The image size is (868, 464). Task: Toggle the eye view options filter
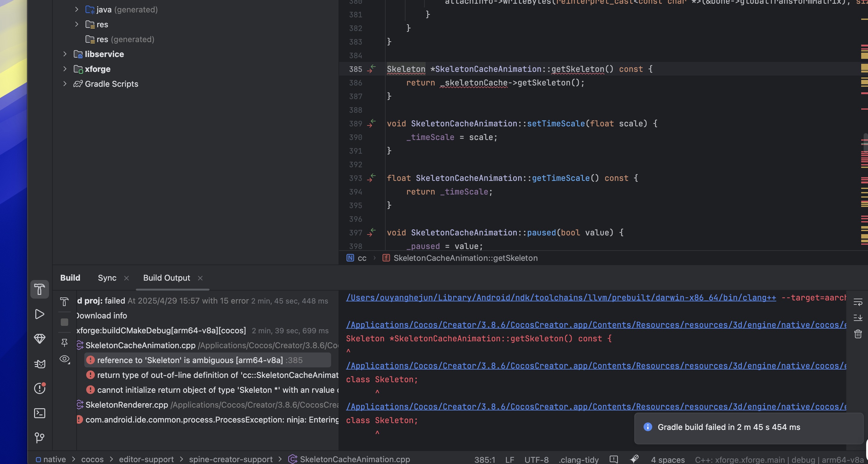point(64,359)
